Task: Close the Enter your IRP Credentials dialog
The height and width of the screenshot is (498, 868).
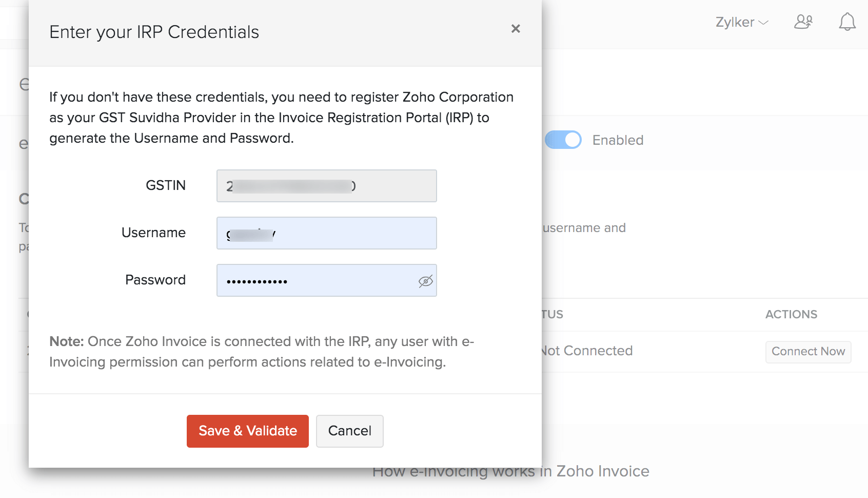Action: (x=516, y=29)
